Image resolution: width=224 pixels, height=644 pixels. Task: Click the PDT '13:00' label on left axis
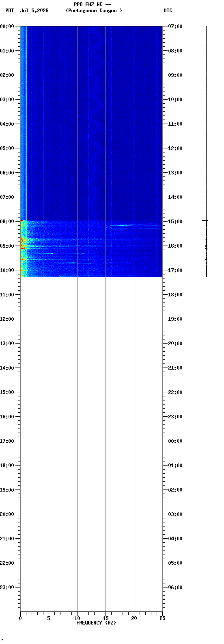(7, 344)
